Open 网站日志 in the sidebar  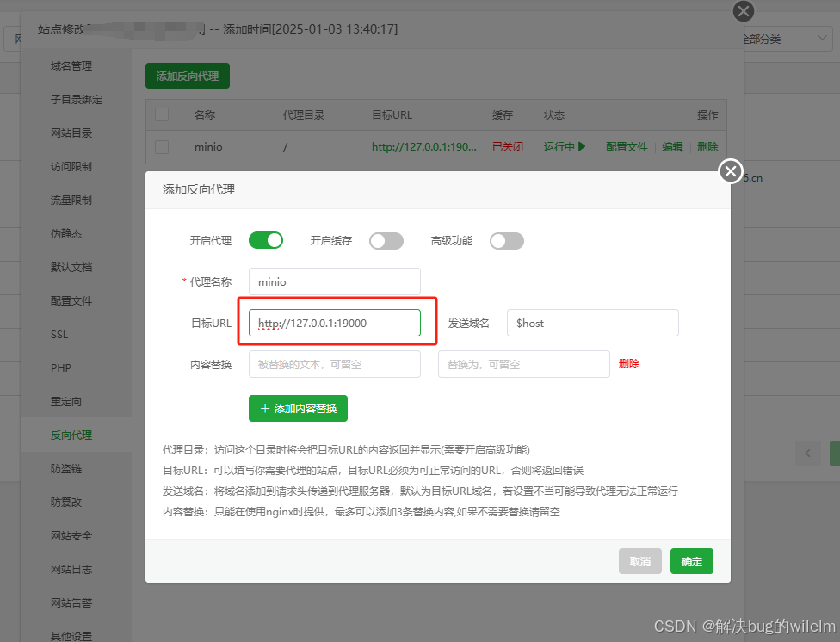[x=71, y=569]
